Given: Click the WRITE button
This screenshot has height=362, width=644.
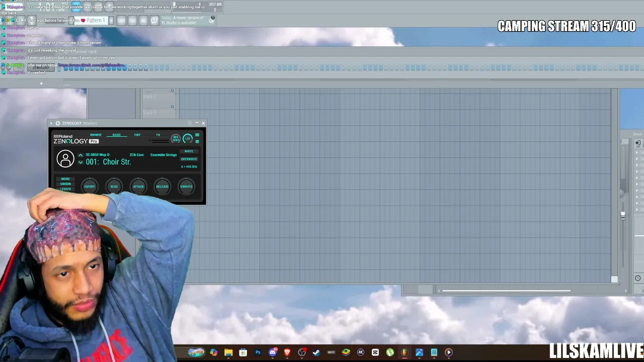Looking at the screenshot, I should coord(189,151).
